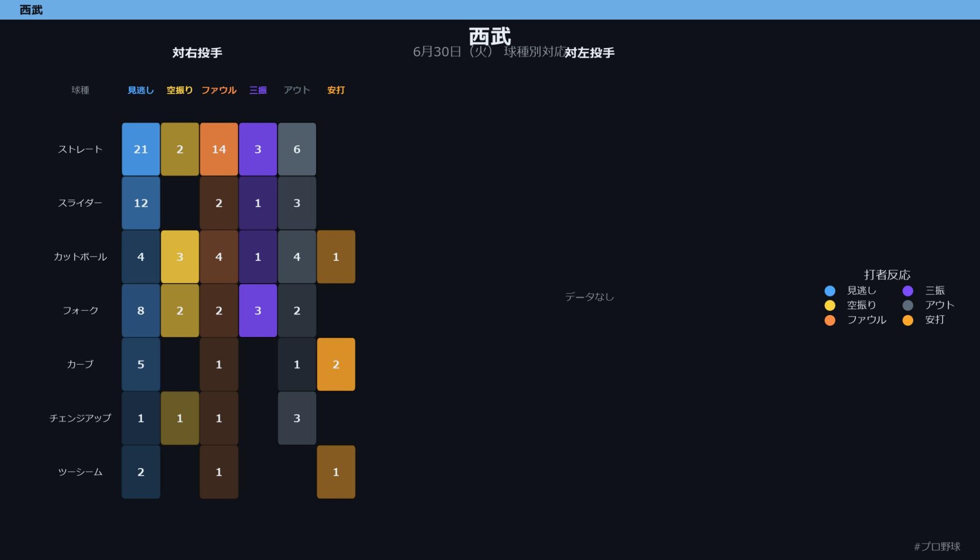Select the カットボール アウト cell showing 4
980x560 pixels.
pos(297,257)
